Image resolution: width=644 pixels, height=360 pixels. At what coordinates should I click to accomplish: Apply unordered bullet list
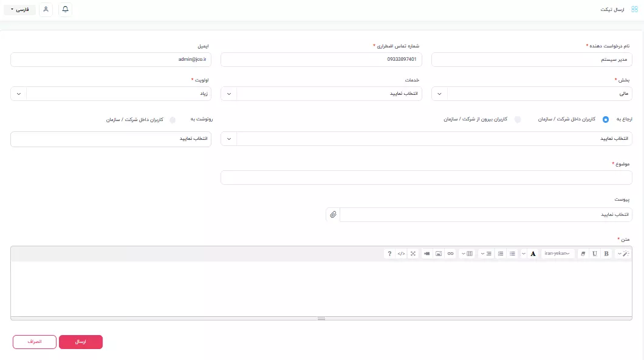[512, 254]
